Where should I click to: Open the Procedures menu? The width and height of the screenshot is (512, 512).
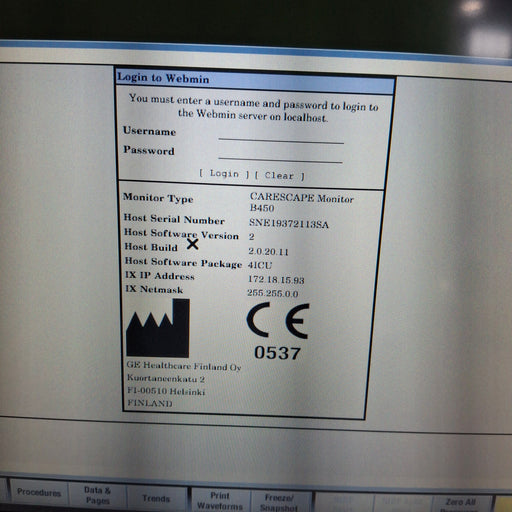pos(39,492)
